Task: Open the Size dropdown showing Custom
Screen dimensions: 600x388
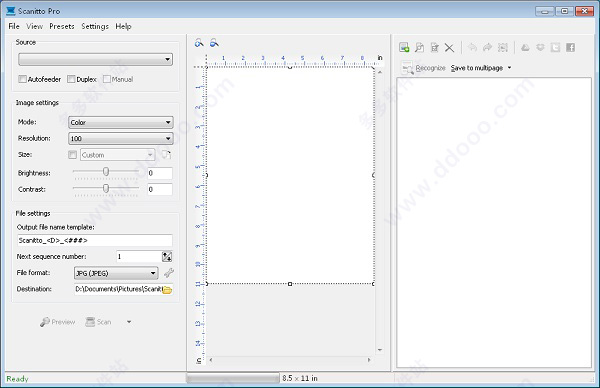Action: (x=117, y=155)
